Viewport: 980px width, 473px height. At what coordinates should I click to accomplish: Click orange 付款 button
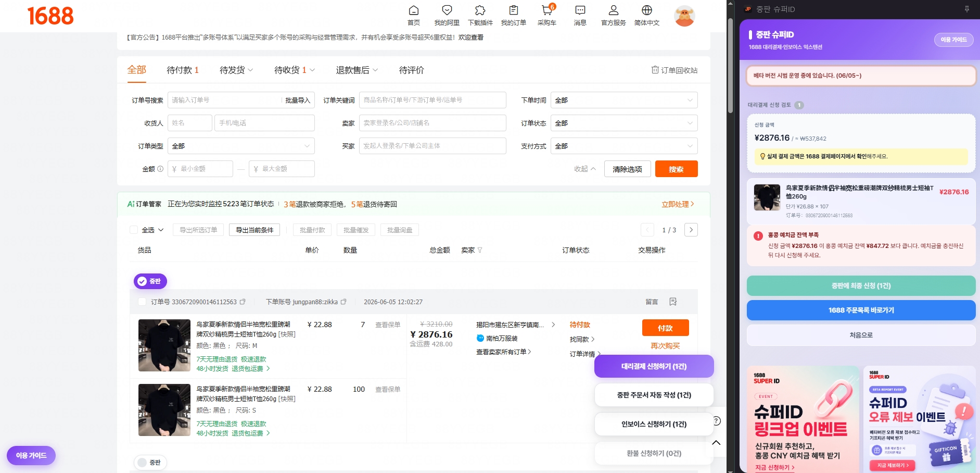665,328
